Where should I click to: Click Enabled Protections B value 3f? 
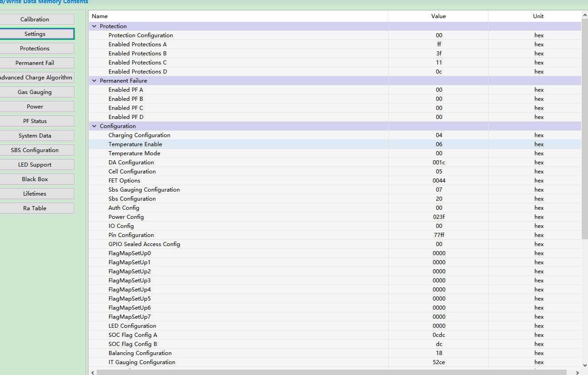pyautogui.click(x=439, y=54)
